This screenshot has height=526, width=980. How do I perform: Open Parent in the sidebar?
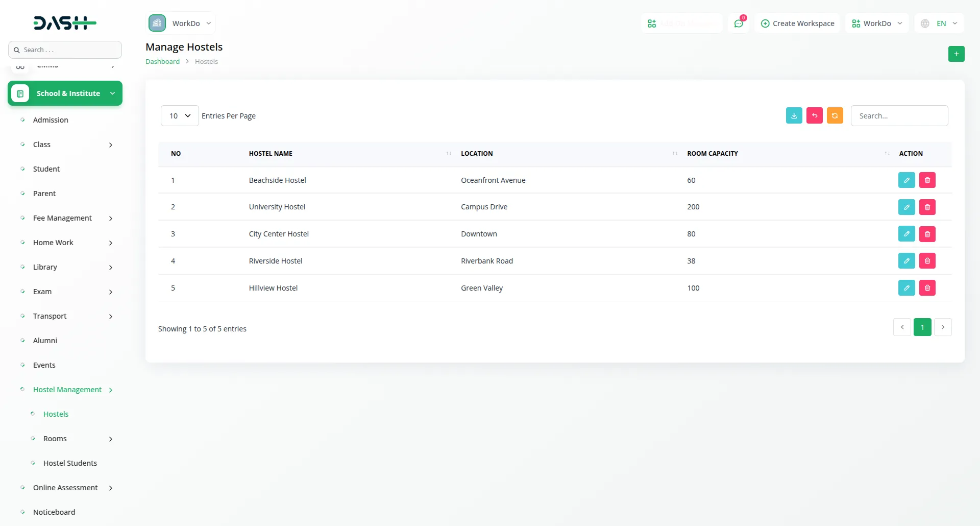coord(44,194)
